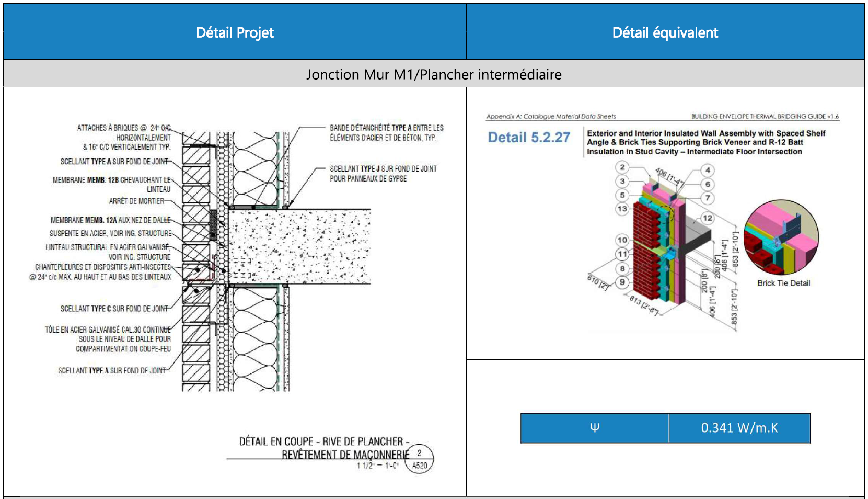Select the Détail équivalent column header
The height and width of the screenshot is (499, 868).
pos(665,32)
